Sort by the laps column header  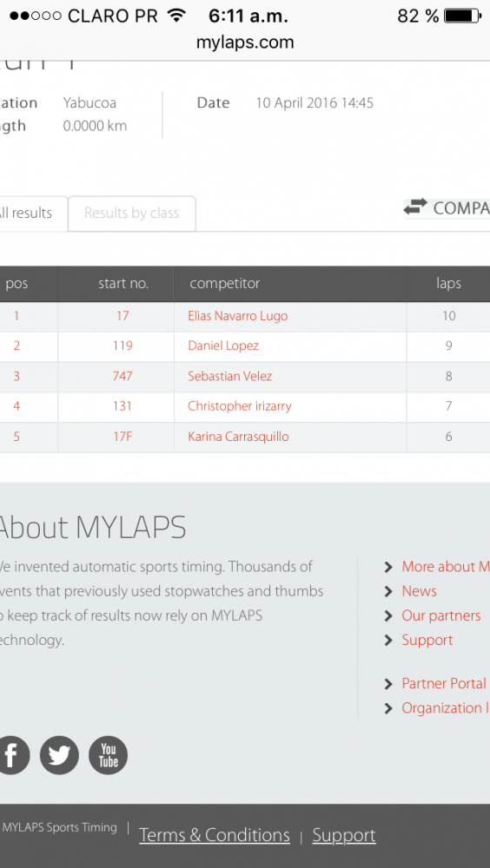[x=448, y=284]
